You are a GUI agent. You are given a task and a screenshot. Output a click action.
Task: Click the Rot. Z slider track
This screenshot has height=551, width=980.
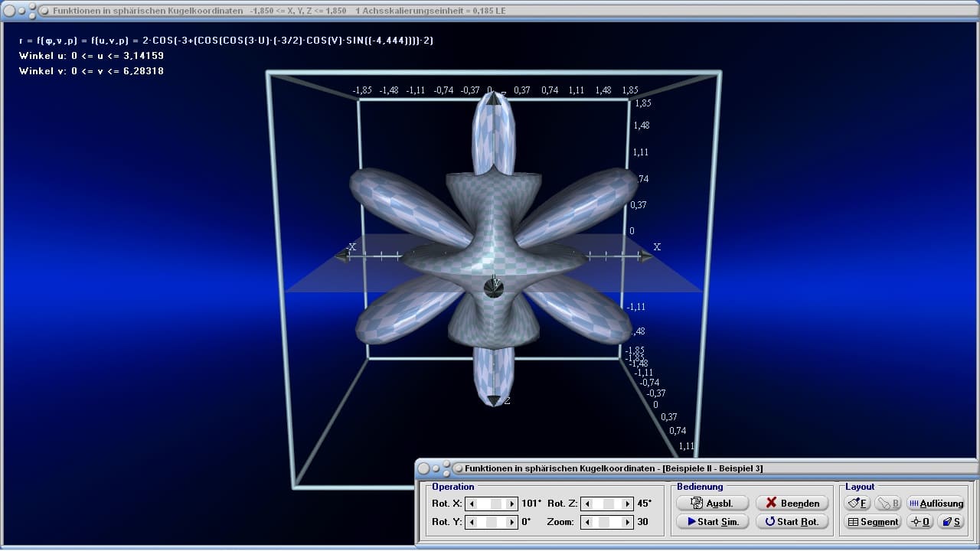(x=606, y=504)
